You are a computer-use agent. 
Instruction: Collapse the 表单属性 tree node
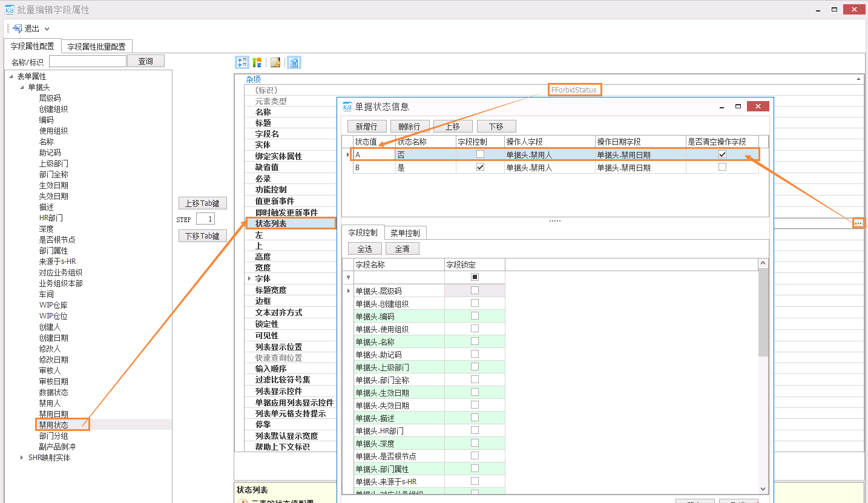[11, 76]
